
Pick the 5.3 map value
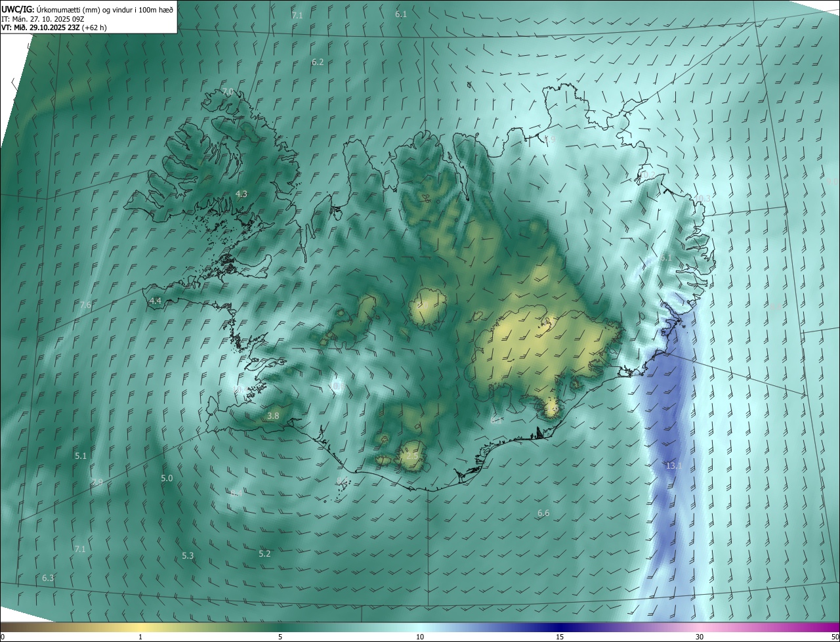(188, 555)
